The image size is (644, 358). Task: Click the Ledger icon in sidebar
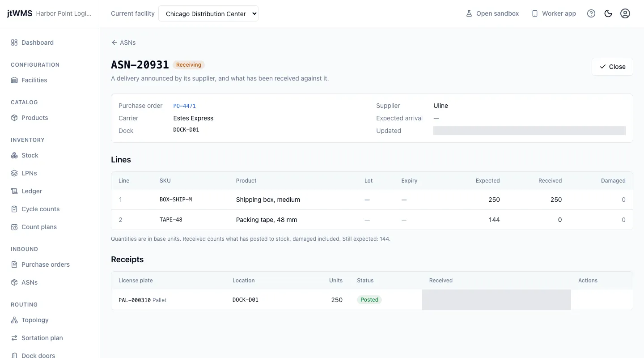14,191
